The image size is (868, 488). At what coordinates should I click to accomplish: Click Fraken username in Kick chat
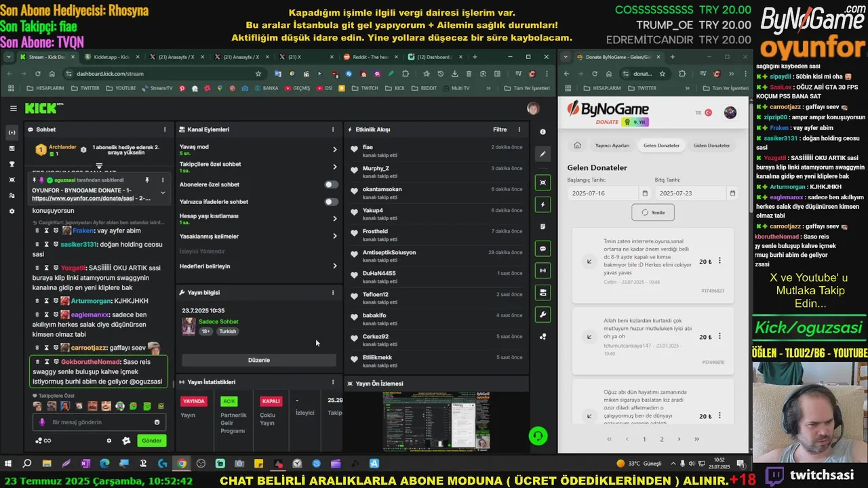click(x=83, y=230)
